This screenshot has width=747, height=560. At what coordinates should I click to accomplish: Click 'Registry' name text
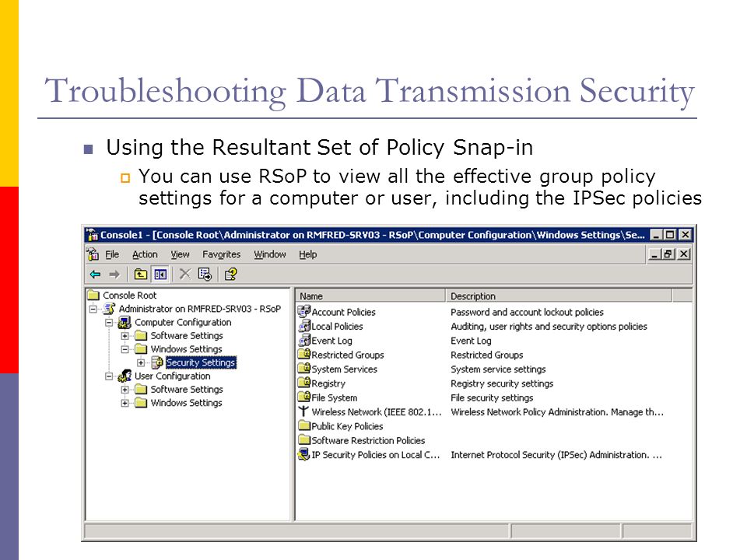pos(328,383)
